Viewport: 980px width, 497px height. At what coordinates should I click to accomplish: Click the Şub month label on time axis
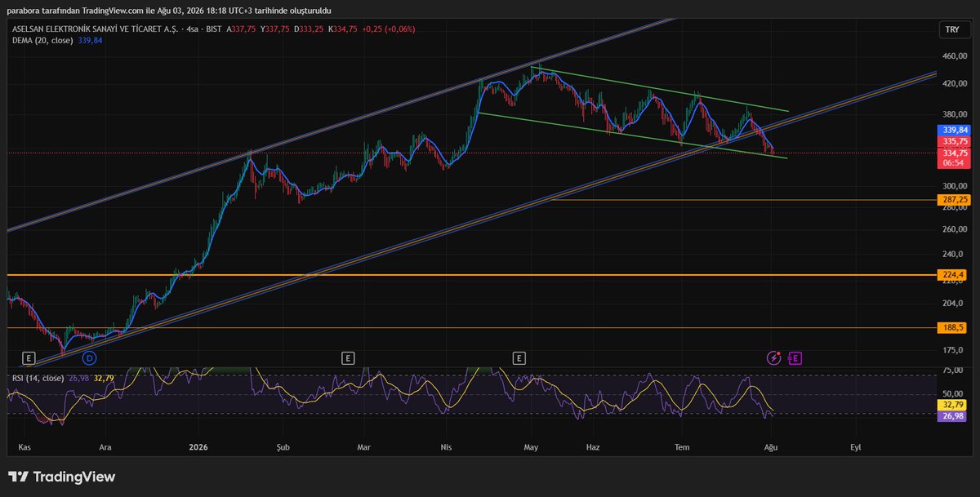(283, 447)
